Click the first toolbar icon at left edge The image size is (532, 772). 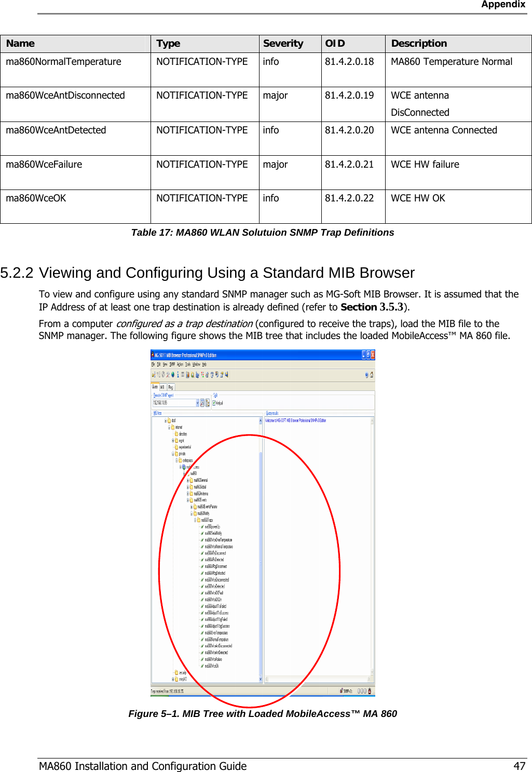154,374
